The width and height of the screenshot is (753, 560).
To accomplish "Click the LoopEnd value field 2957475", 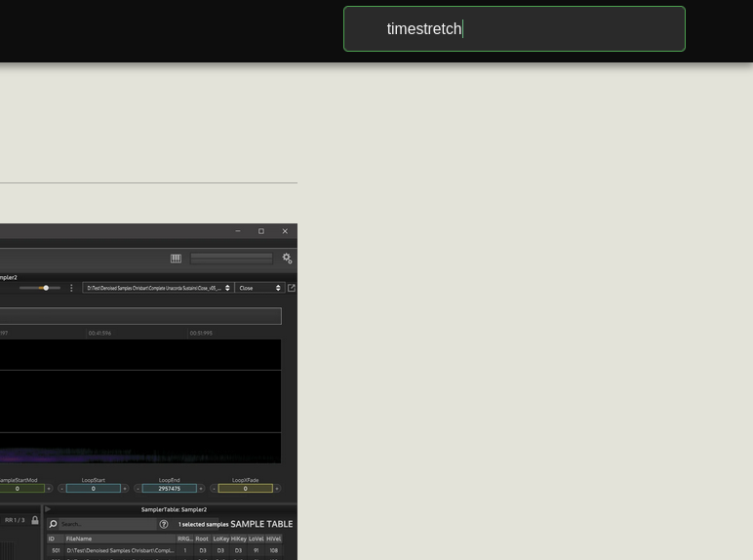I will click(x=169, y=489).
